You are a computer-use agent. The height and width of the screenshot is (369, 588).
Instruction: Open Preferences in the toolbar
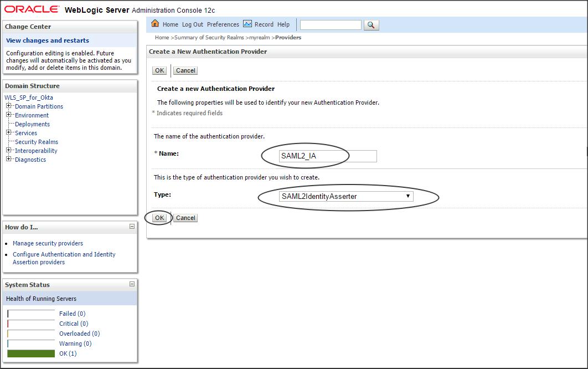223,24
